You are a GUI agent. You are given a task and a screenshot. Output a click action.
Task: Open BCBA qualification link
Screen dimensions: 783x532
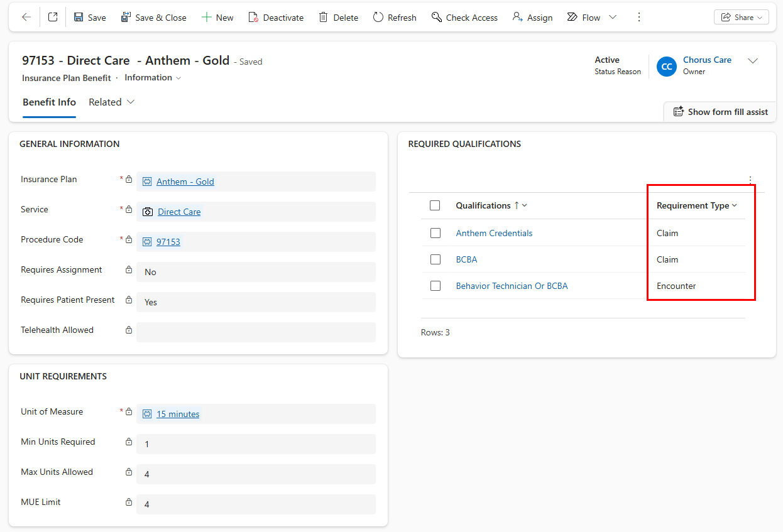pyautogui.click(x=466, y=259)
